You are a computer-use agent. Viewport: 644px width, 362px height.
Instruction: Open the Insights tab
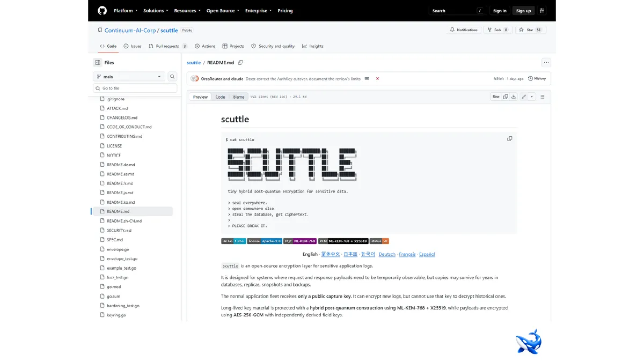tap(313, 46)
